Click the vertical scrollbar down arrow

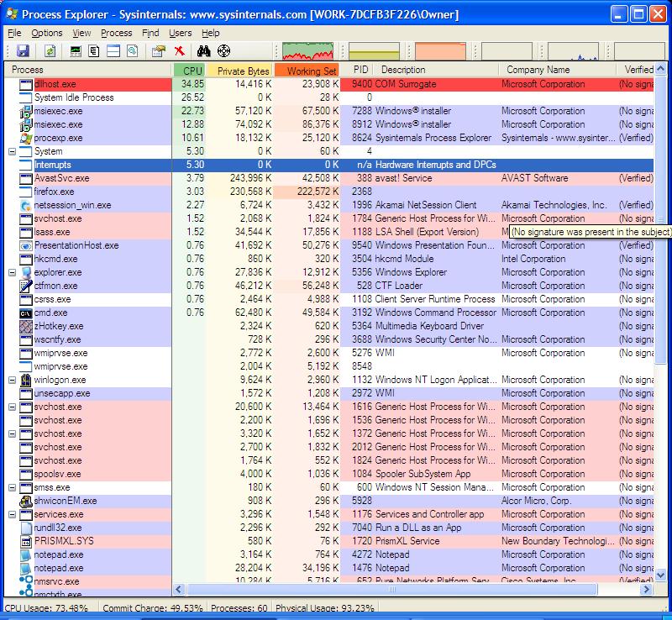[660, 575]
